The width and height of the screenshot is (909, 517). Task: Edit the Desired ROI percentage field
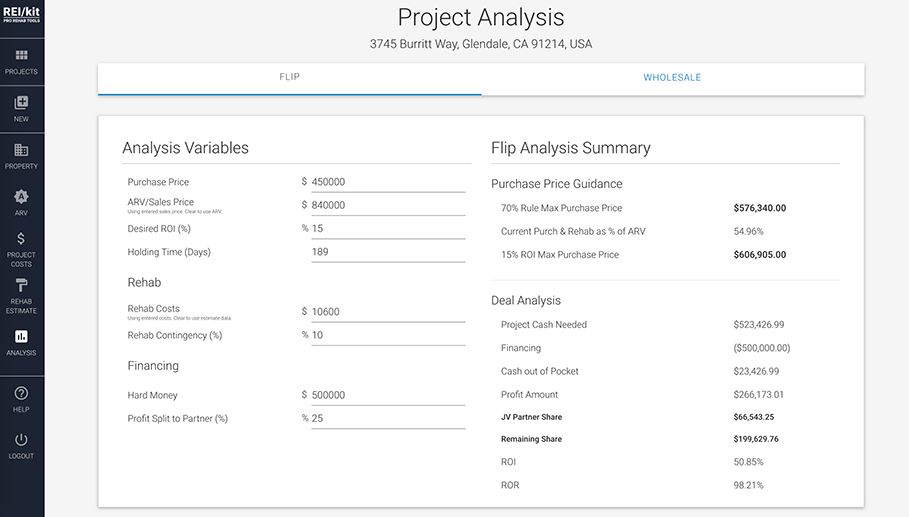(388, 228)
